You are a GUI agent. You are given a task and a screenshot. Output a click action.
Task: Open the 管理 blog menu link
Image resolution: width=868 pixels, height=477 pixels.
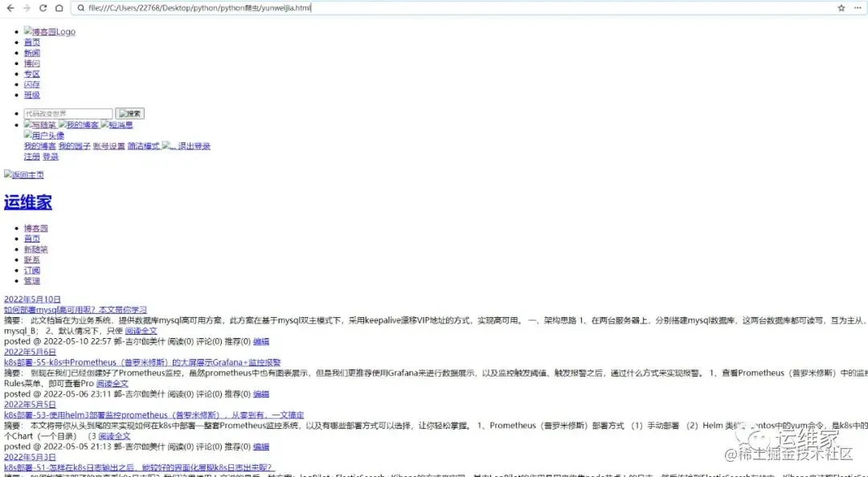(x=31, y=280)
